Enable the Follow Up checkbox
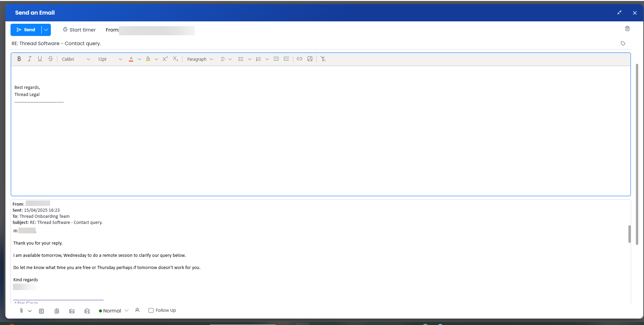Screen dimensions: 644x325 click(x=151, y=310)
